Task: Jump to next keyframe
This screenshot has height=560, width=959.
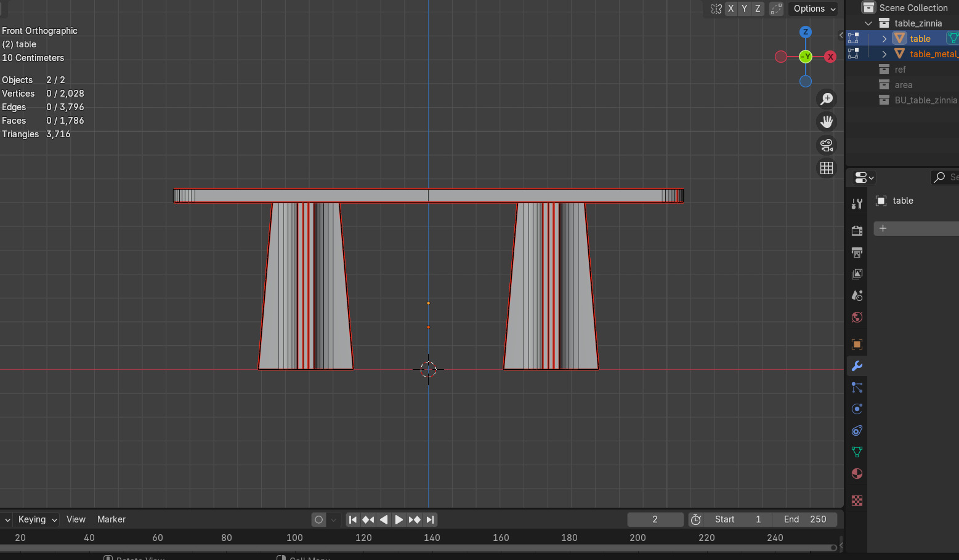Action: pyautogui.click(x=415, y=519)
